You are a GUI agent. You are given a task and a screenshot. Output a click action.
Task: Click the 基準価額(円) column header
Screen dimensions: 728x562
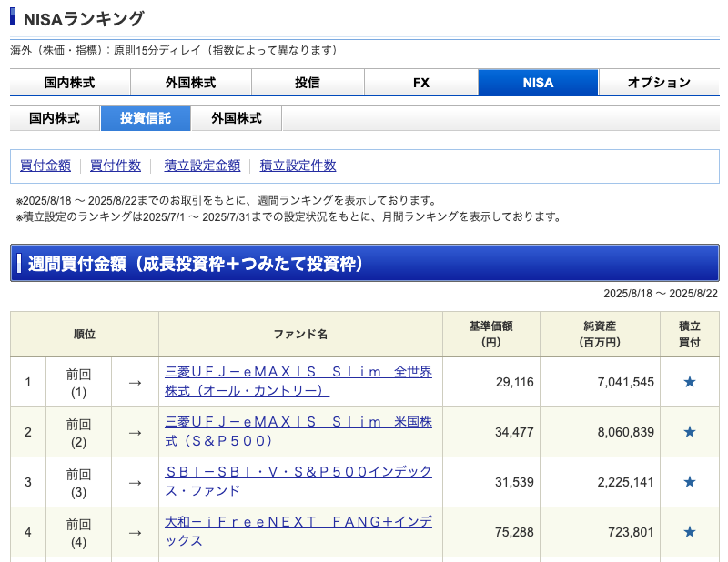pyautogui.click(x=491, y=334)
